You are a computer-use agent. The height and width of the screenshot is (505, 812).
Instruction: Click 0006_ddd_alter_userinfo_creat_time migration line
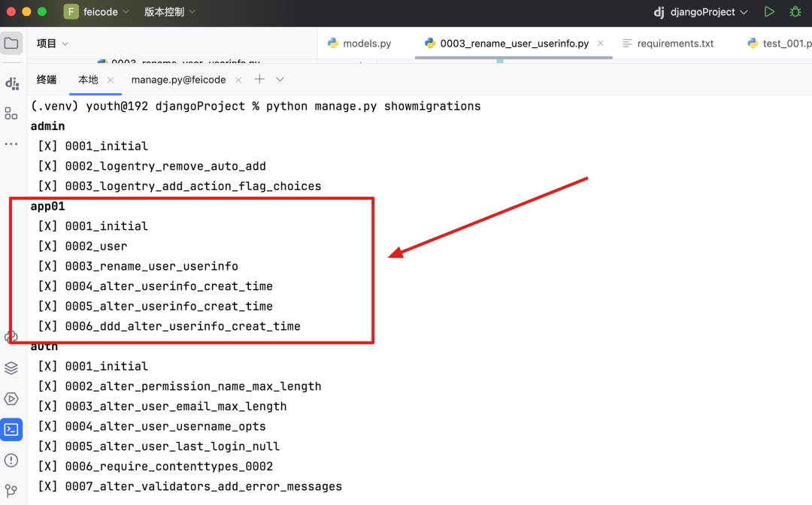[x=169, y=326]
